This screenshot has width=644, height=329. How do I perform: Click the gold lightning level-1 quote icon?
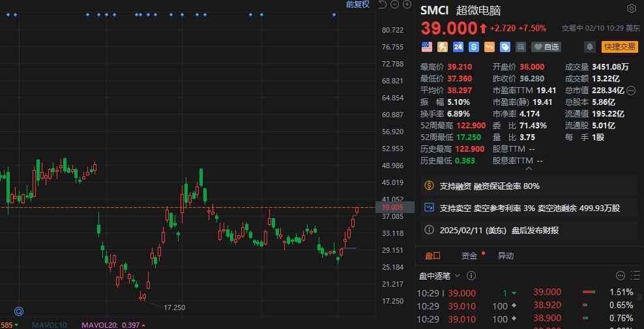click(443, 48)
